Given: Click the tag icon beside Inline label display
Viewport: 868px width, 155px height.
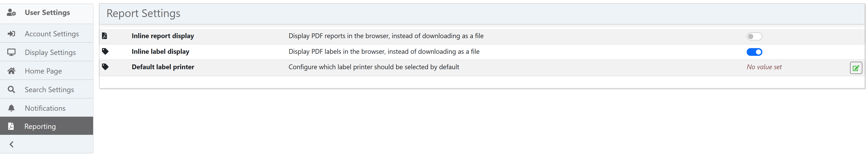Looking at the screenshot, I should coord(105,52).
